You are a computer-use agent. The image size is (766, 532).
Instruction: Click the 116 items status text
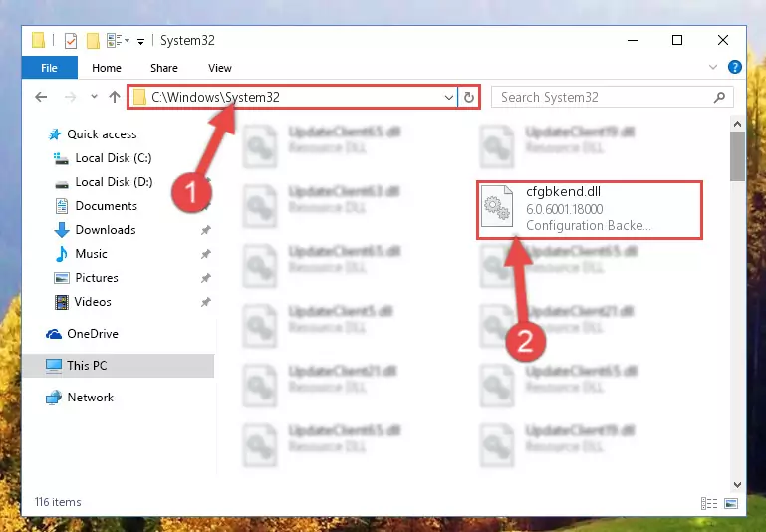[x=58, y=502]
